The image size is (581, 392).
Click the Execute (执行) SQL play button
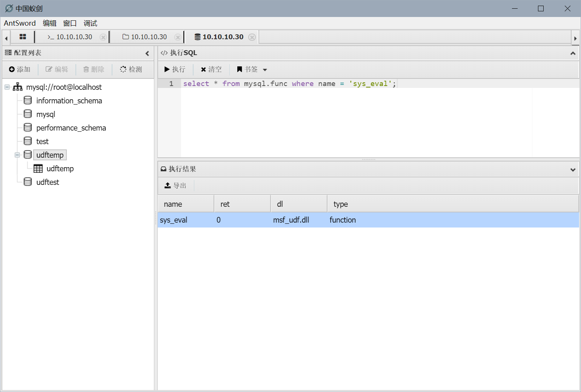(175, 69)
